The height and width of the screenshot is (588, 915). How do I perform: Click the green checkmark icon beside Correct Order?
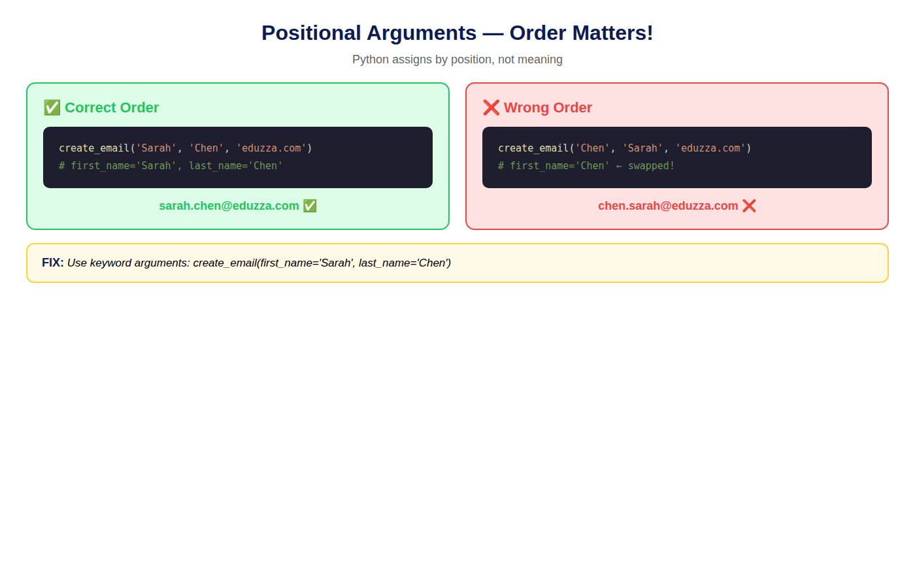(52, 108)
